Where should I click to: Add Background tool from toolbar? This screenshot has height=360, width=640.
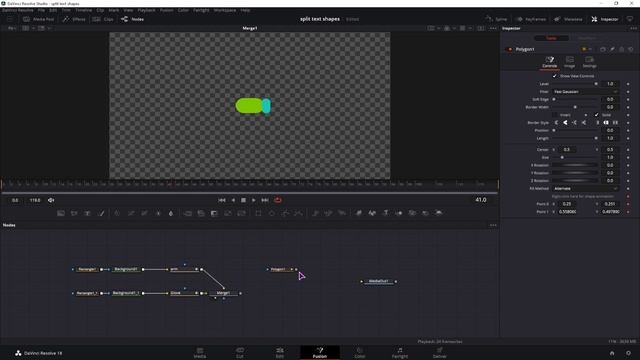pos(61,213)
